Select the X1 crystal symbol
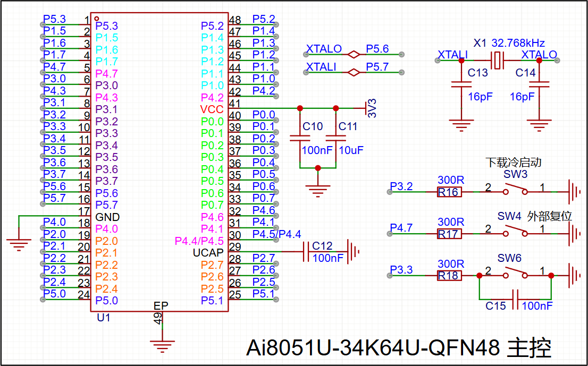 click(497, 61)
